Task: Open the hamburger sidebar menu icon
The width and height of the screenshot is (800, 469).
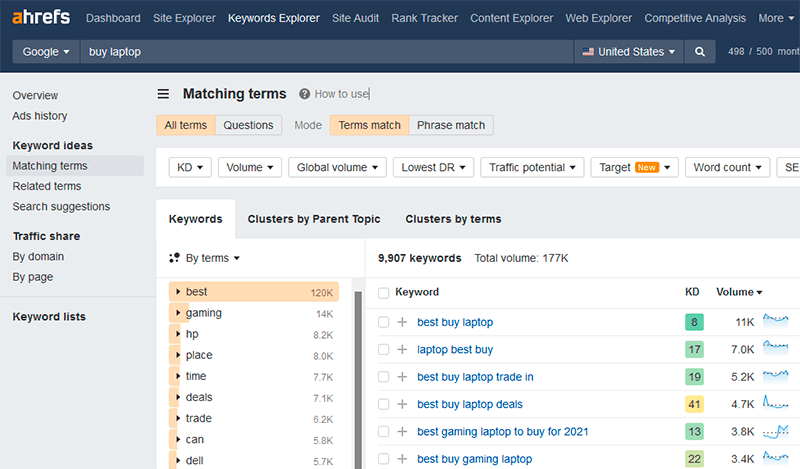Action: [x=163, y=94]
